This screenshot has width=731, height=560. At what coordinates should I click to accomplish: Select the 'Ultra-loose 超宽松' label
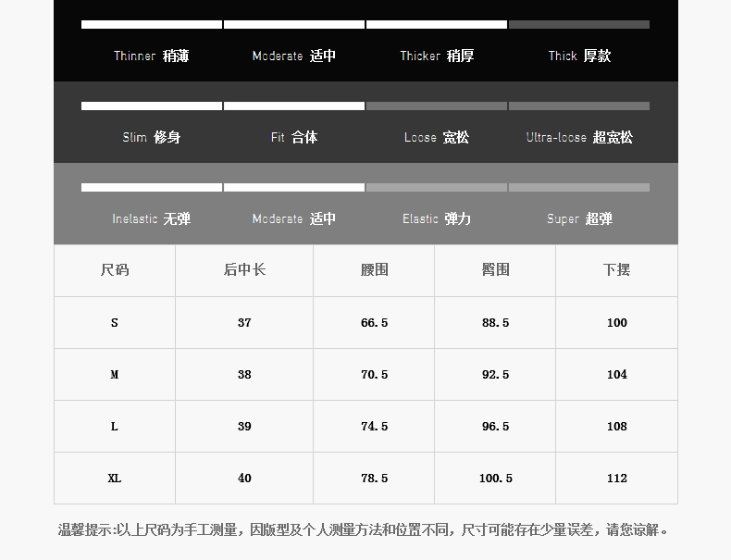coord(579,137)
